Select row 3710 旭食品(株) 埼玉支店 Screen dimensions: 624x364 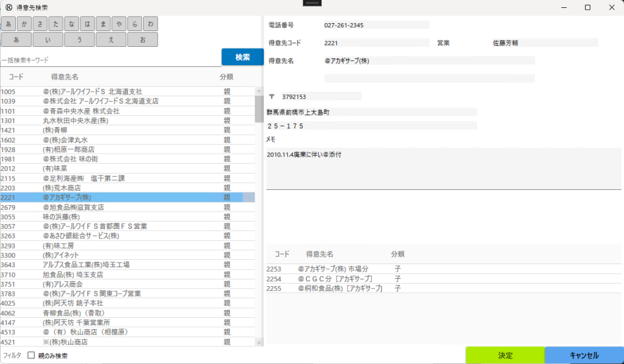click(x=127, y=275)
